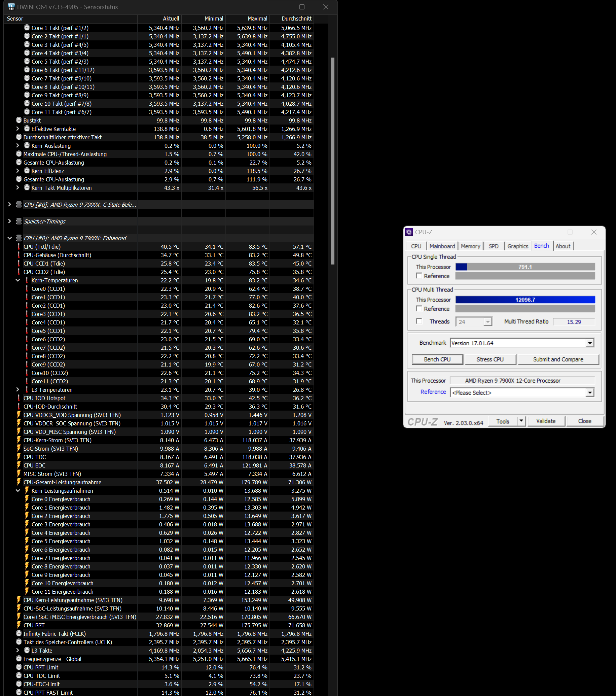616x696 pixels.
Task: Click the chip icon of C-State section header
Action: (x=19, y=204)
